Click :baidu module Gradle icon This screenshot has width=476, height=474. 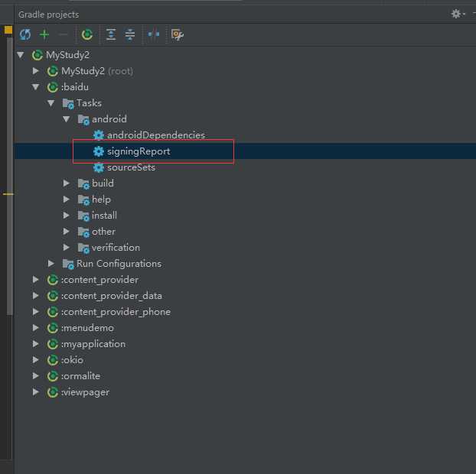[53, 87]
